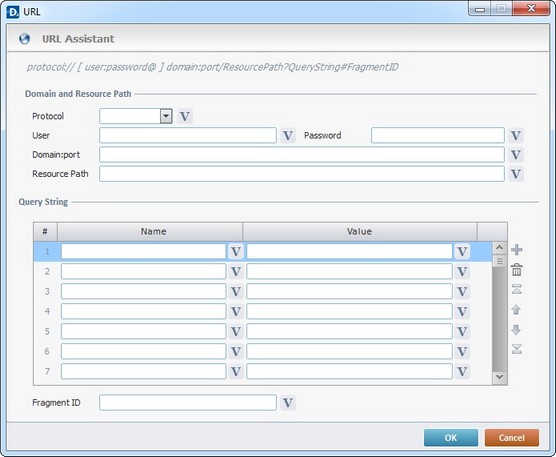Move selected query row to top
Viewport: 556px width, 457px height.
517,289
